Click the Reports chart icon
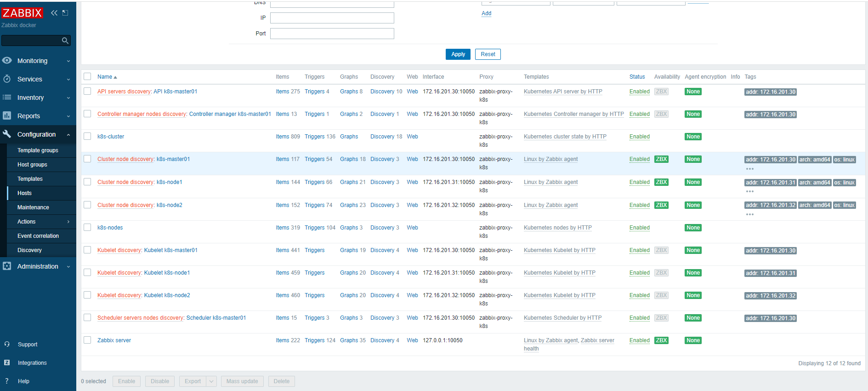 (x=7, y=115)
